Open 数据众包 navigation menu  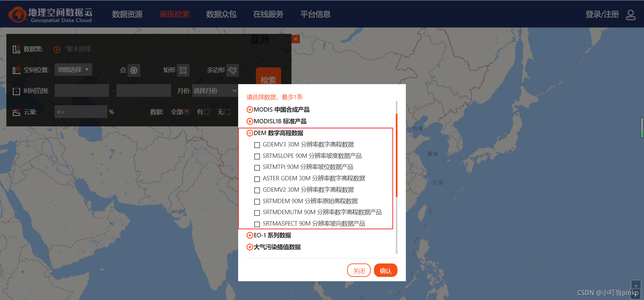tap(221, 14)
